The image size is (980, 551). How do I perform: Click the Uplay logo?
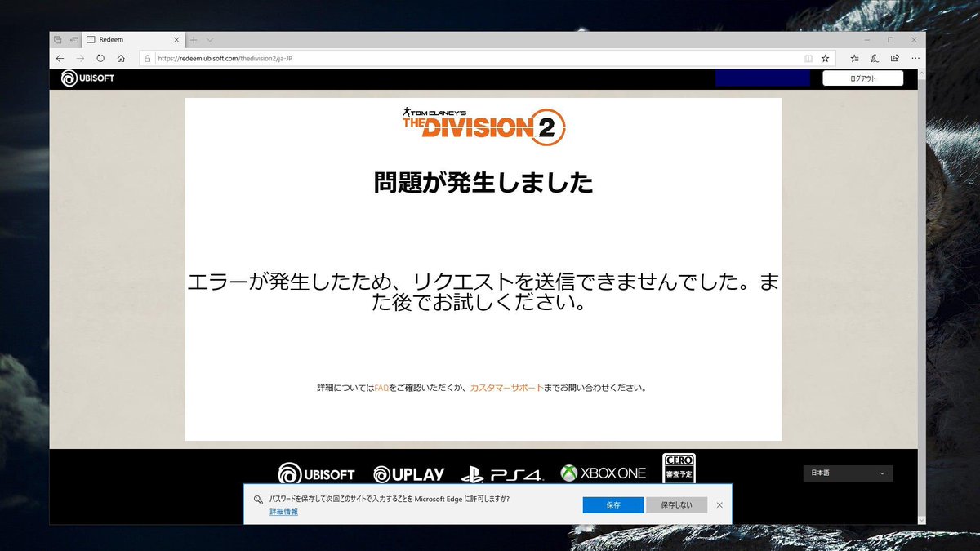click(408, 474)
